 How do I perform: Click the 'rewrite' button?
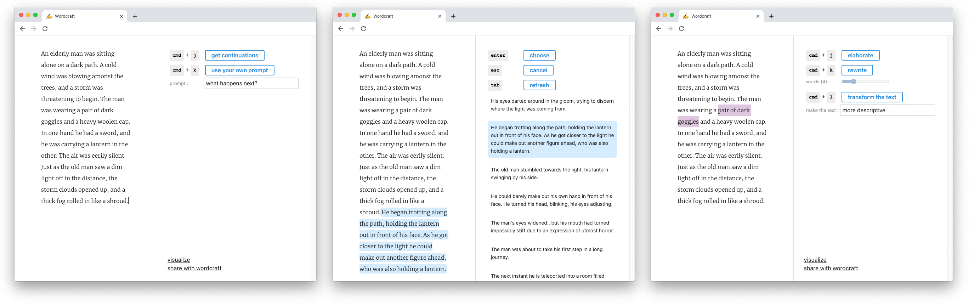click(x=857, y=70)
